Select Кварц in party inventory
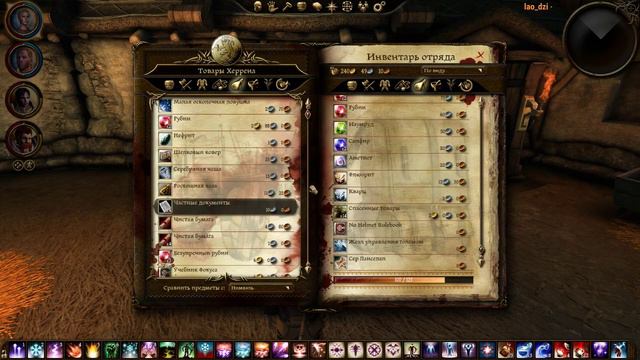Screen dimensions: 640x360 [x=401, y=194]
